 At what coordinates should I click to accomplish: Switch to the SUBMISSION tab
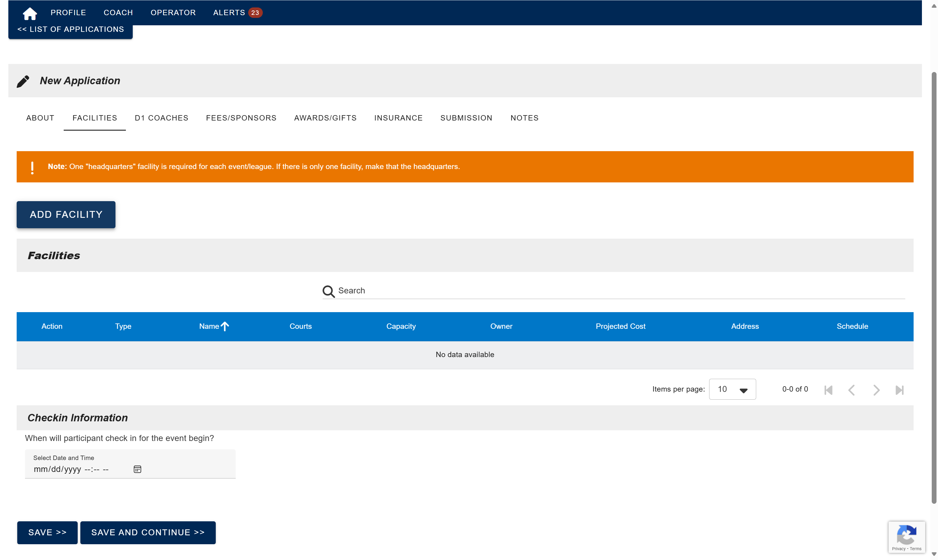coord(466,118)
